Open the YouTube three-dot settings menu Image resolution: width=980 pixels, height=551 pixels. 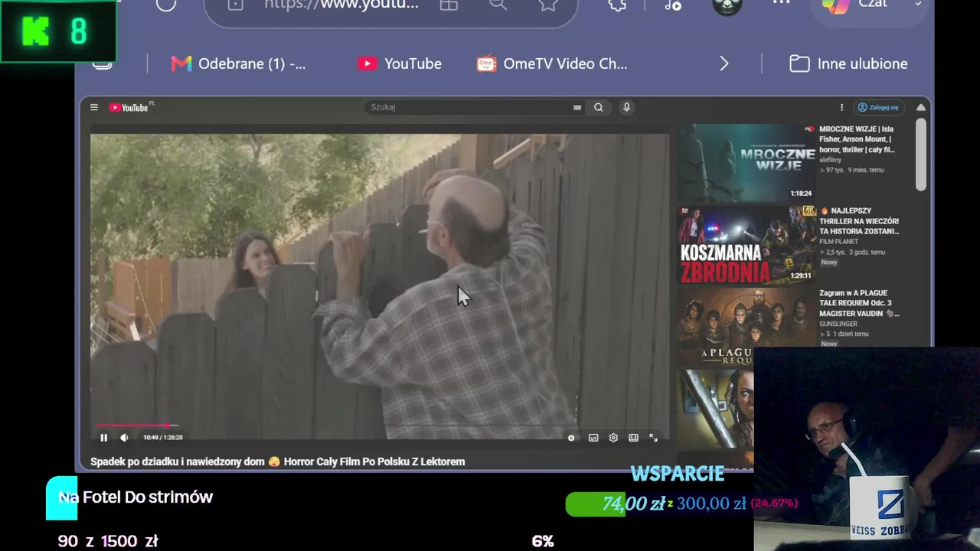(841, 108)
